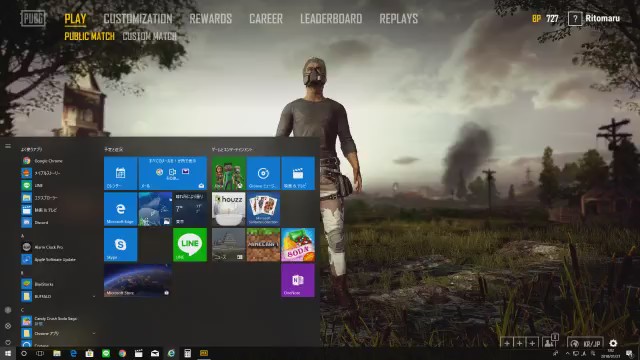Open the REWARDS tab
640x360 pixels.
211,19
